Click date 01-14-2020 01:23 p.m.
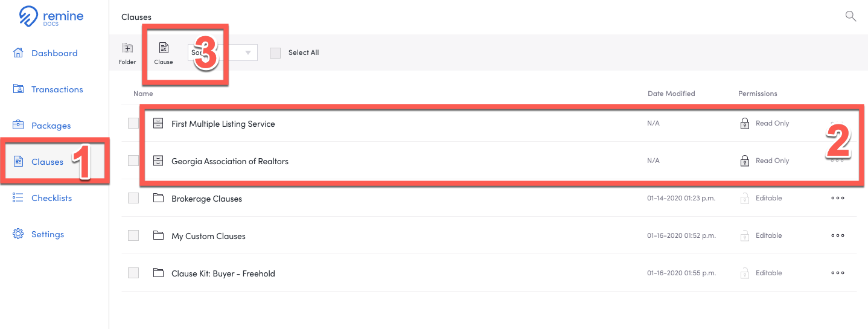Screen dimensions: 868x329 pos(681,198)
